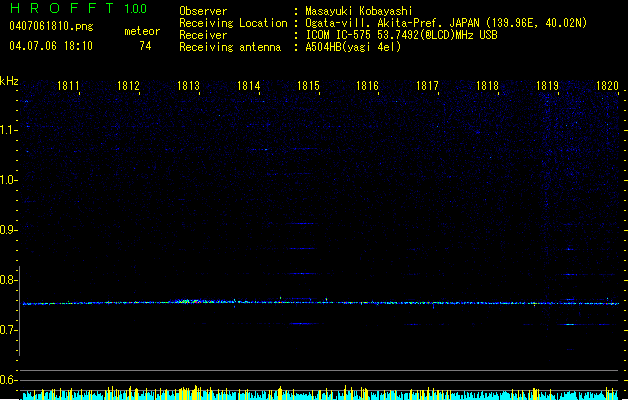Click the HROFFT 1.0.0 title text
629x400 pixels.
pos(78,8)
